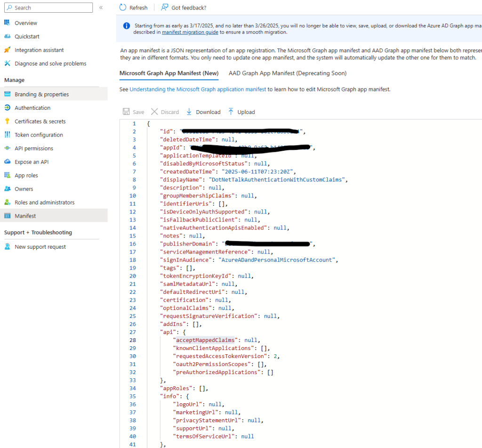Click the Authentication arrow icon
The width and height of the screenshot is (482, 448).
pos(7,108)
